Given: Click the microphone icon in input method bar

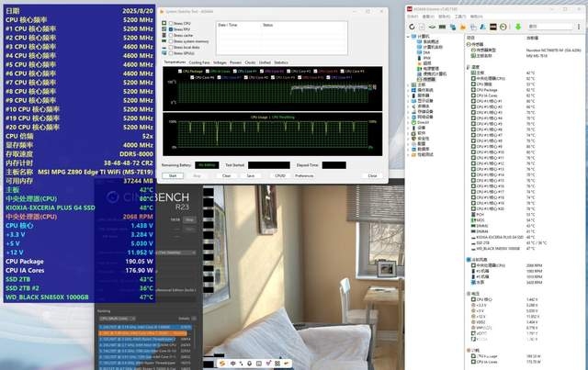Looking at the screenshot, I should tap(249, 364).
